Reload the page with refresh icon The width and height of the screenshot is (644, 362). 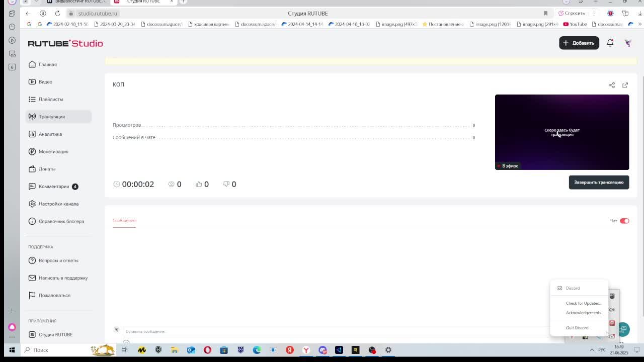(x=57, y=13)
